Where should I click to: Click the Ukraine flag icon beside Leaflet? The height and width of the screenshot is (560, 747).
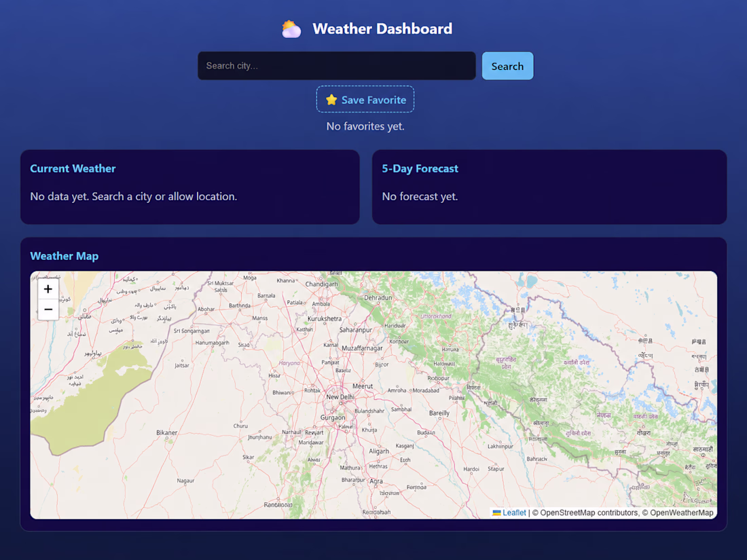(x=496, y=513)
